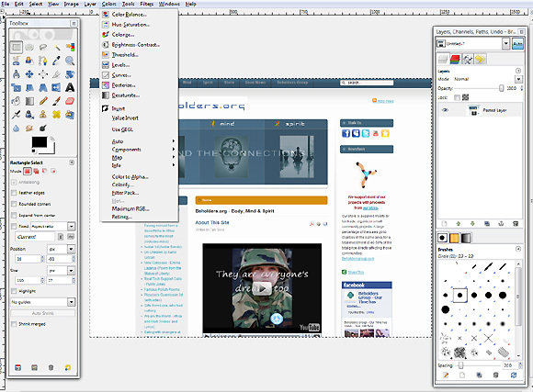Select the Text tool in Toolbox

point(70,87)
